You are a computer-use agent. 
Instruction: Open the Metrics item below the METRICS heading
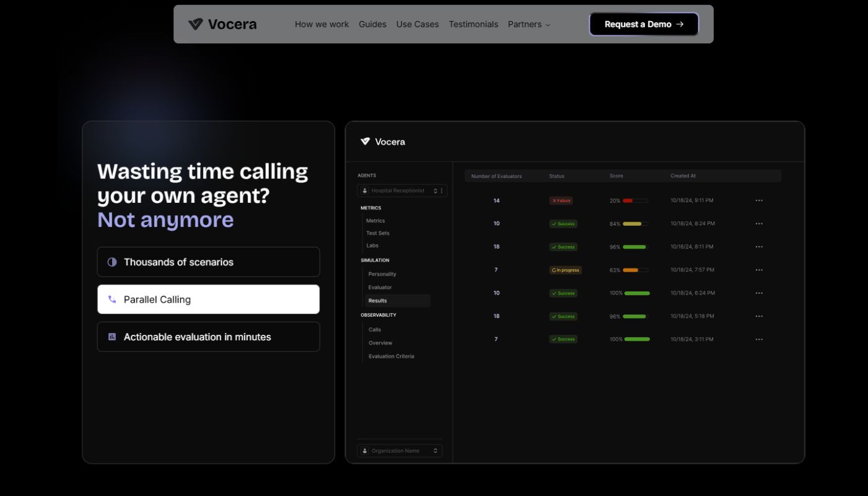pyautogui.click(x=375, y=221)
